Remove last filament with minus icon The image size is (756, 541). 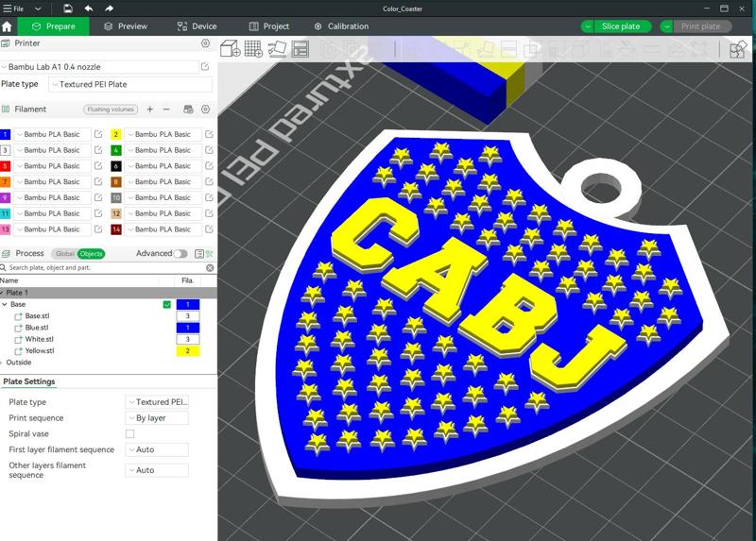click(x=166, y=110)
